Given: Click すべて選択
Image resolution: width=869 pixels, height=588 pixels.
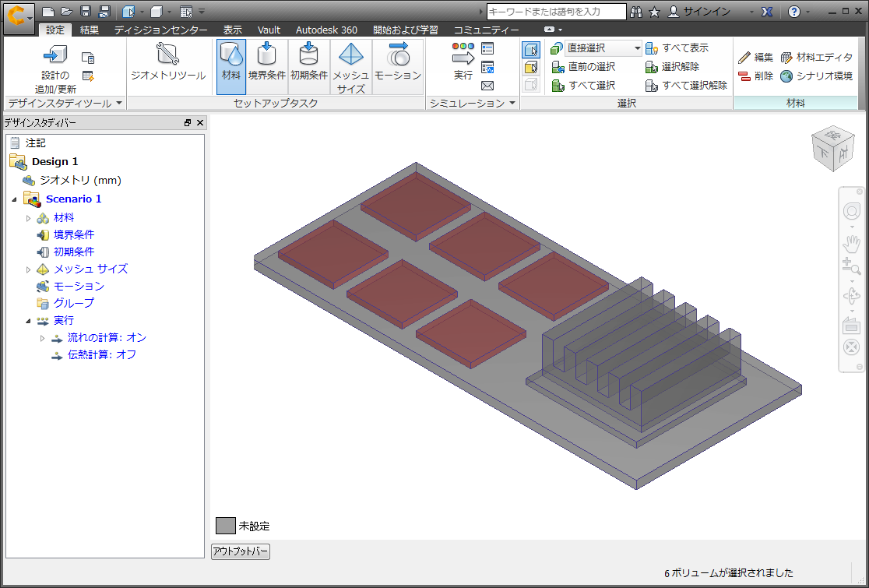Looking at the screenshot, I should (x=583, y=85).
